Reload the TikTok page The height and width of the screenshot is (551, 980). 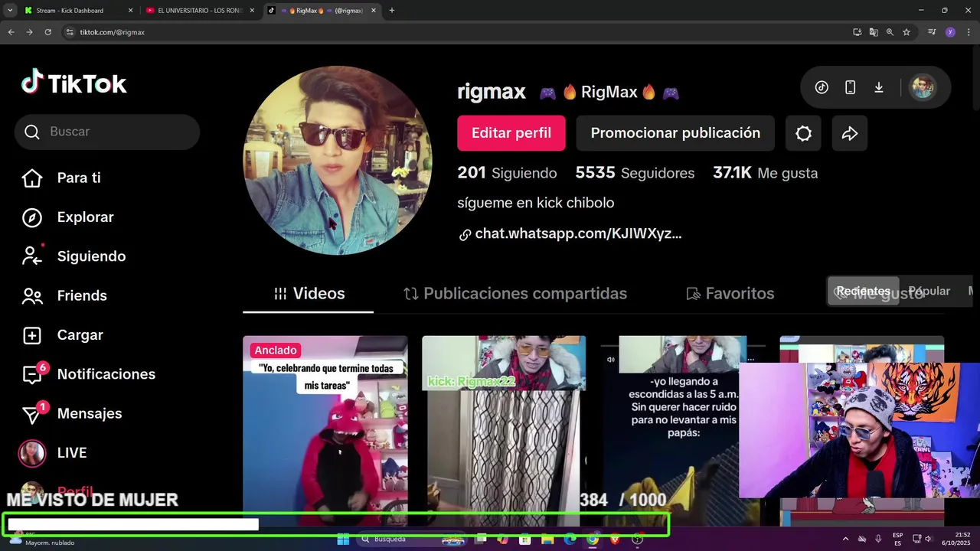47,32
